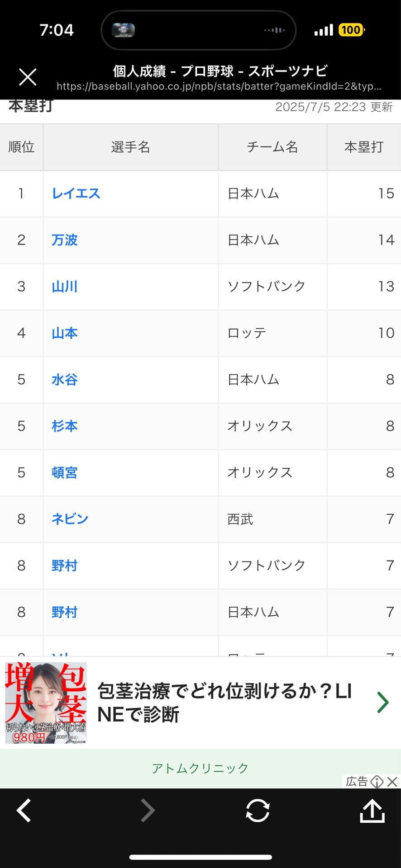Close the in-app browser with X icon
Screen dimensions: 401x868
(x=28, y=77)
